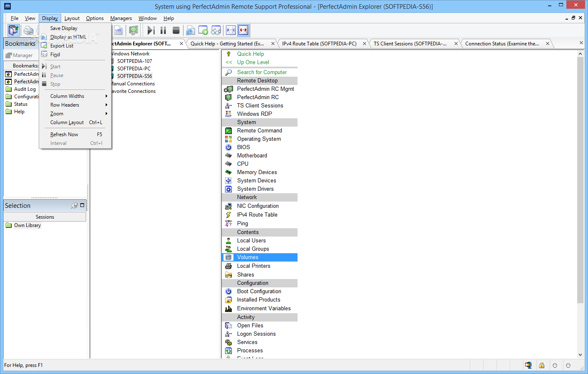
Task: Click the Processes entry
Action: tap(250, 351)
